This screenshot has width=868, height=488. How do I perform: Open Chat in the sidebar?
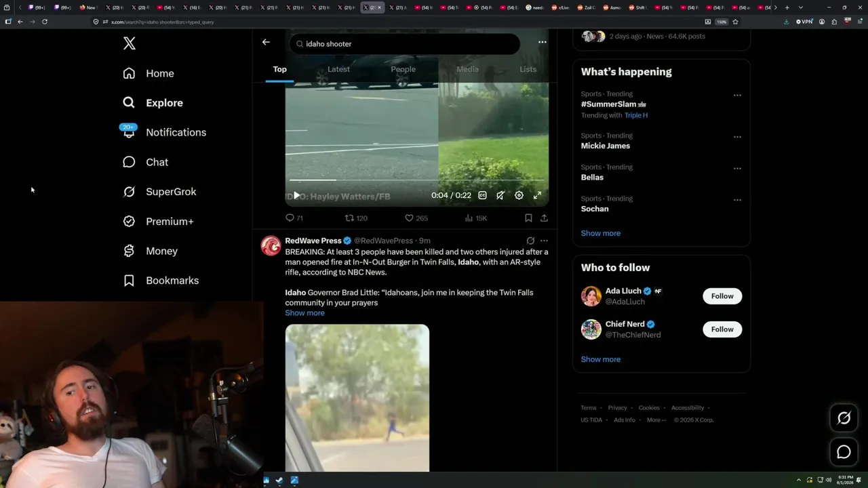pos(145,162)
